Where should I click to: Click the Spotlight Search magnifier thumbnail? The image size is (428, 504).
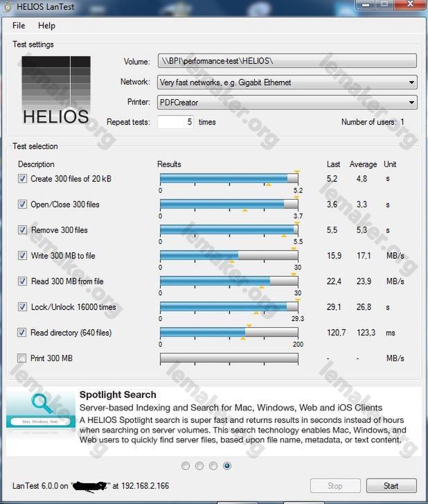41,412
